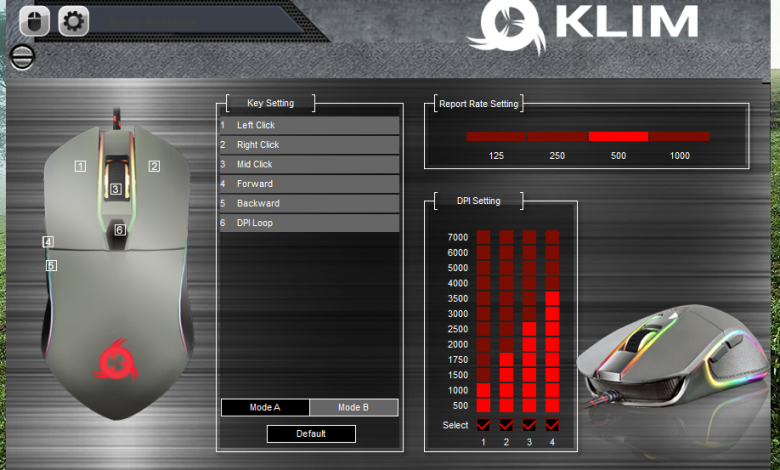Set DPI level 1 to 500
The width and height of the screenshot is (780, 470).
tap(483, 405)
